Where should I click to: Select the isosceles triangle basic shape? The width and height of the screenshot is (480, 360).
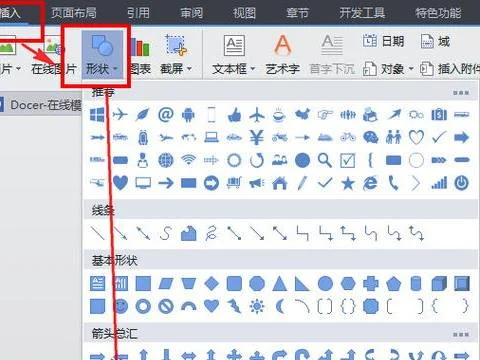[x=279, y=284]
